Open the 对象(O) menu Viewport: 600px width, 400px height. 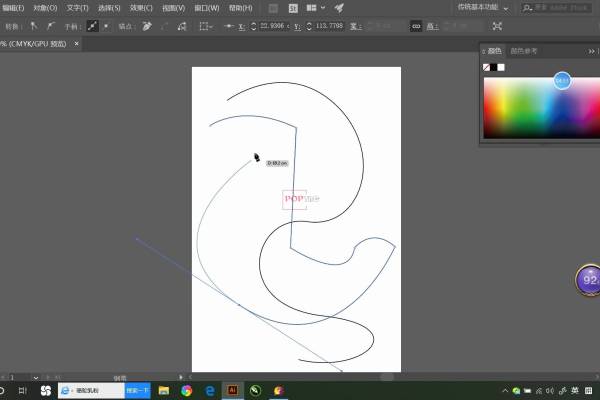(x=45, y=8)
